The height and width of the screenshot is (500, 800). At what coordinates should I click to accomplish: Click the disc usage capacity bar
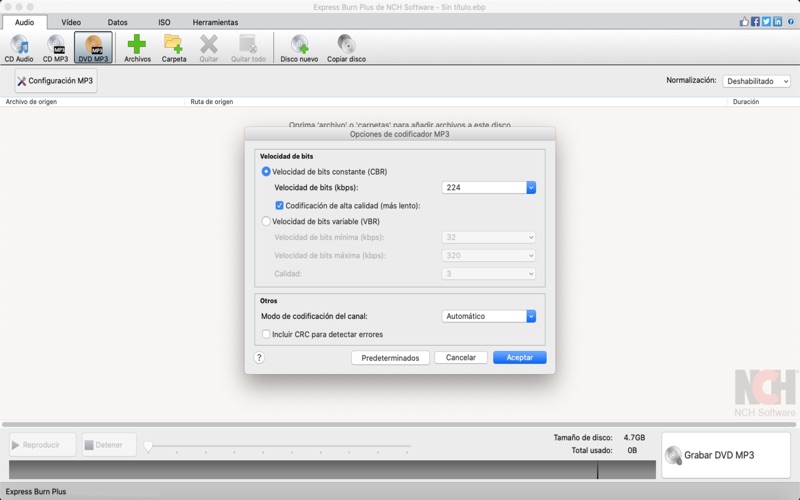(332, 469)
